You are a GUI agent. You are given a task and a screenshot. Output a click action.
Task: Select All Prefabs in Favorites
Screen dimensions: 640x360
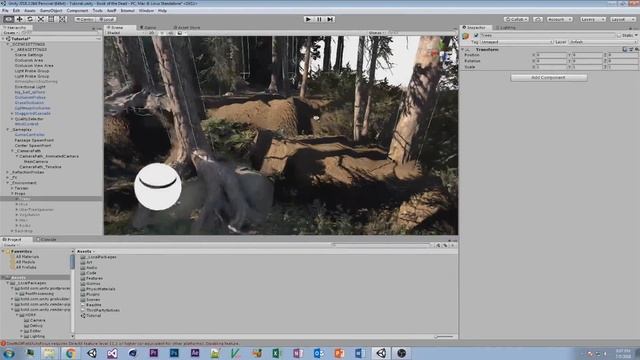click(26, 267)
